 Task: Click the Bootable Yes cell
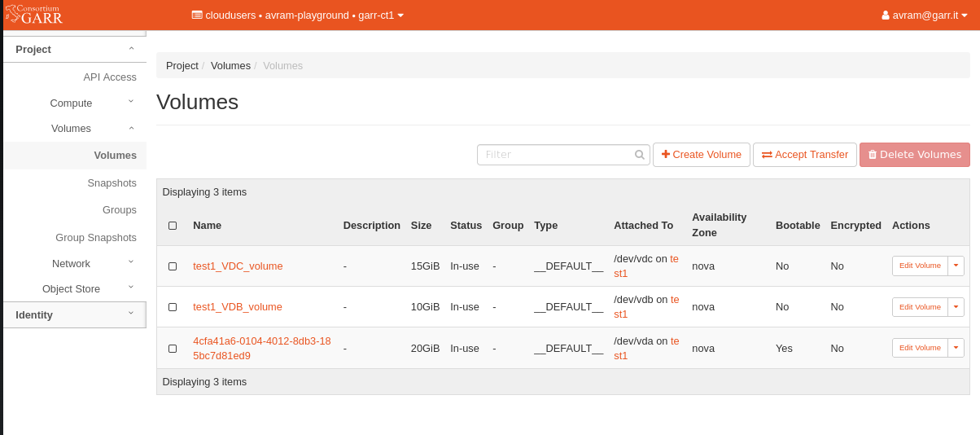click(784, 349)
